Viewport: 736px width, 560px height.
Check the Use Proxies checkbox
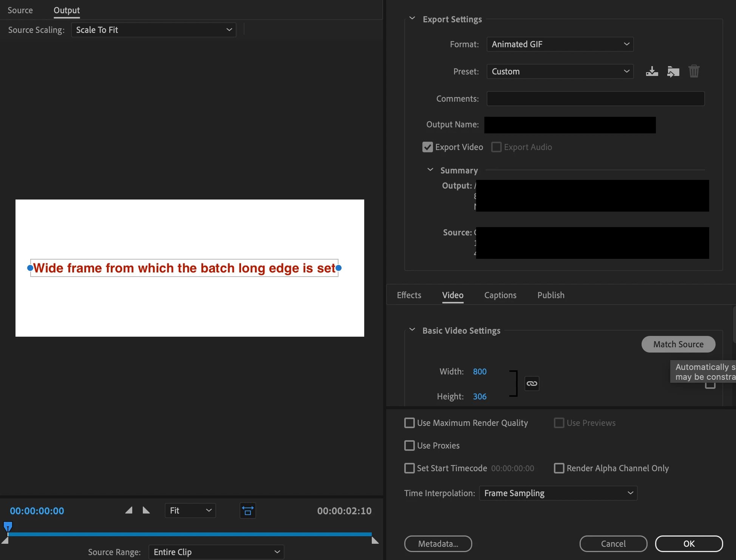point(410,446)
